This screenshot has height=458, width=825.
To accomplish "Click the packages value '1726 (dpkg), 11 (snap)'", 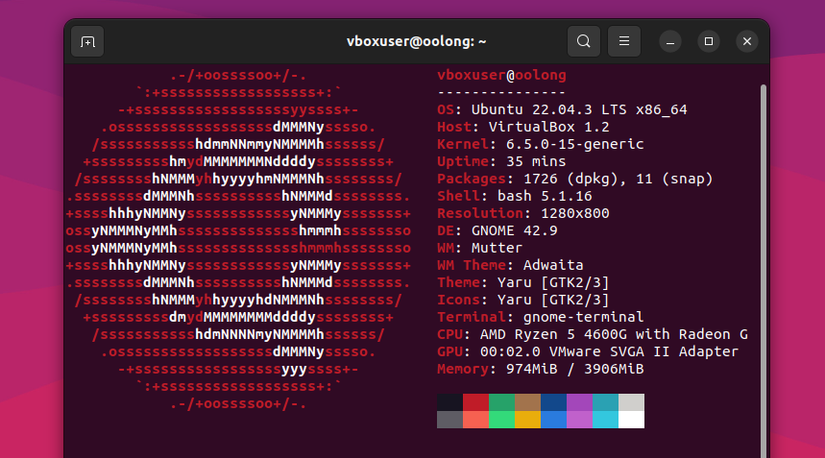I will 618,178.
